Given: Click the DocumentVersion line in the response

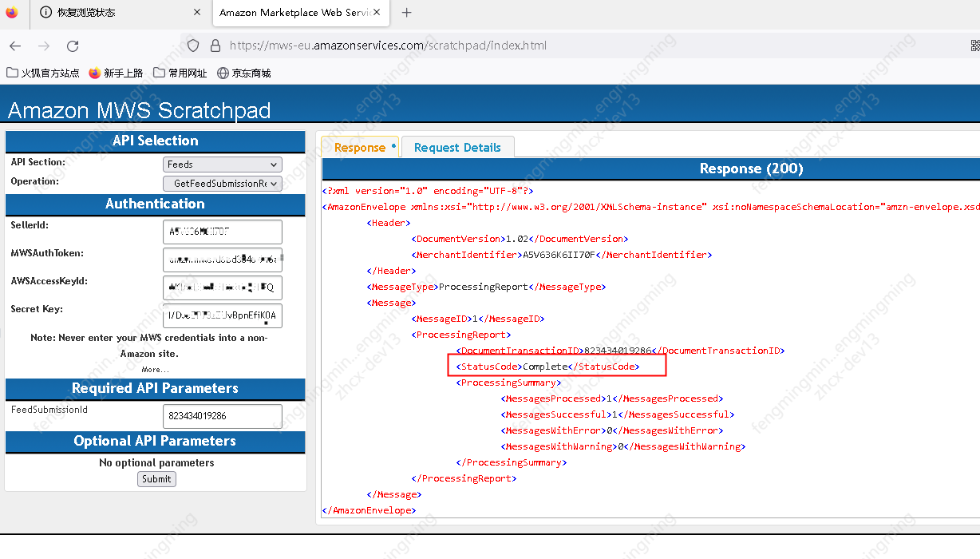Looking at the screenshot, I should point(520,239).
